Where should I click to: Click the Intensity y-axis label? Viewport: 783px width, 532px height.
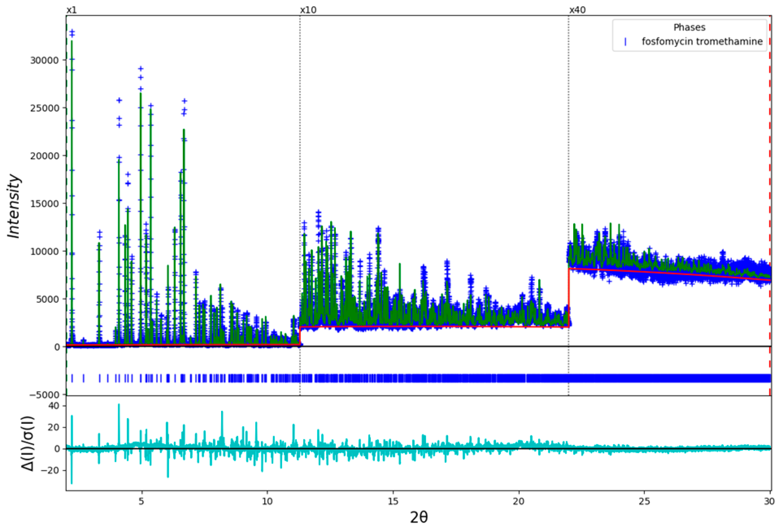[x=14, y=206]
